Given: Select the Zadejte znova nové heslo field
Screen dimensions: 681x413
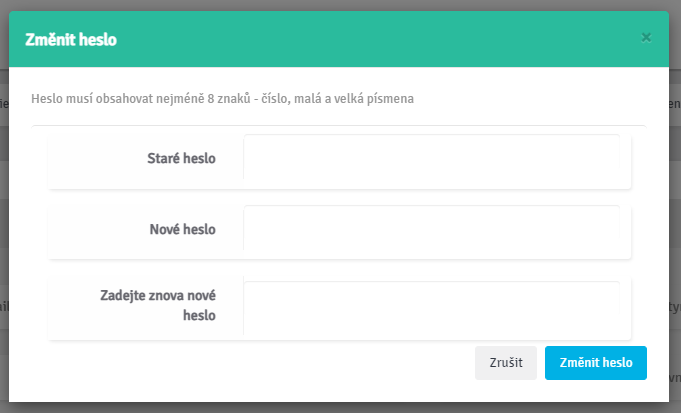Looking at the screenshot, I should coord(432,308).
